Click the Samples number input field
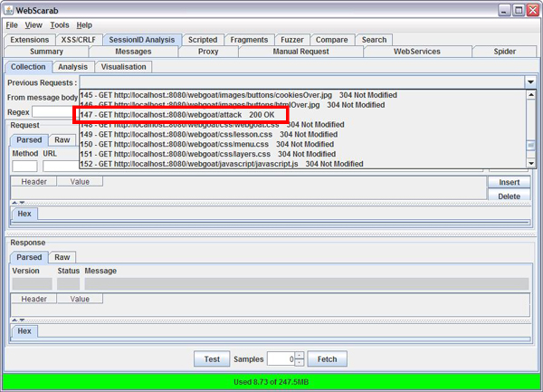This screenshot has width=543, height=392. click(279, 359)
